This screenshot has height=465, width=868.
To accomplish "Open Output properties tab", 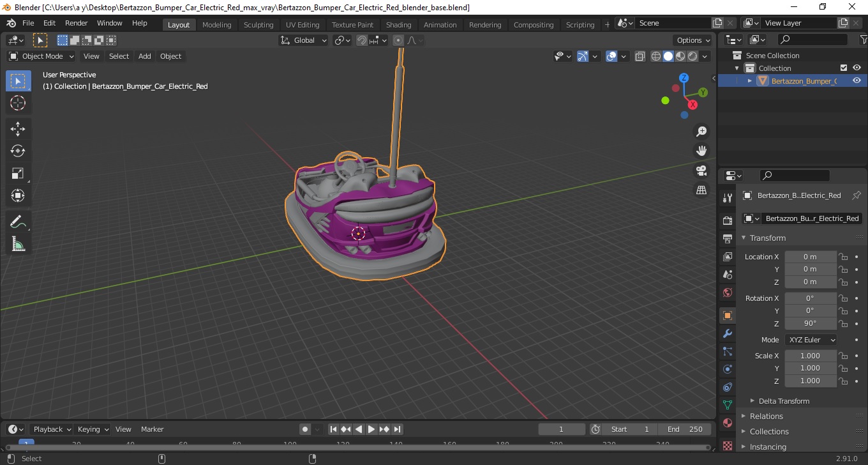I will [x=727, y=239].
